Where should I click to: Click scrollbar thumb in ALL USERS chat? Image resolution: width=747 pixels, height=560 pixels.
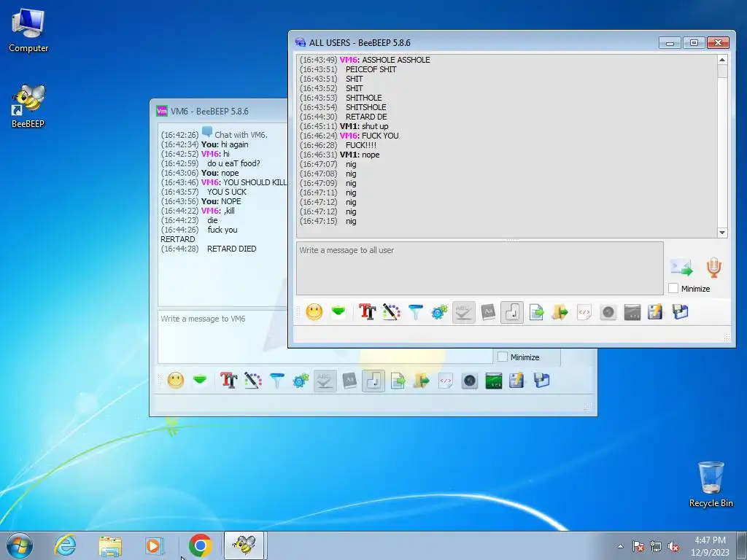coord(722,71)
